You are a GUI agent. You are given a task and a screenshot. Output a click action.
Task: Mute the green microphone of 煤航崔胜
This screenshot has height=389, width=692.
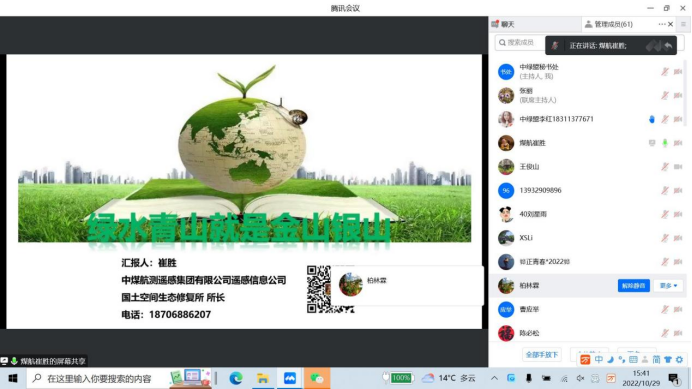pyautogui.click(x=665, y=143)
